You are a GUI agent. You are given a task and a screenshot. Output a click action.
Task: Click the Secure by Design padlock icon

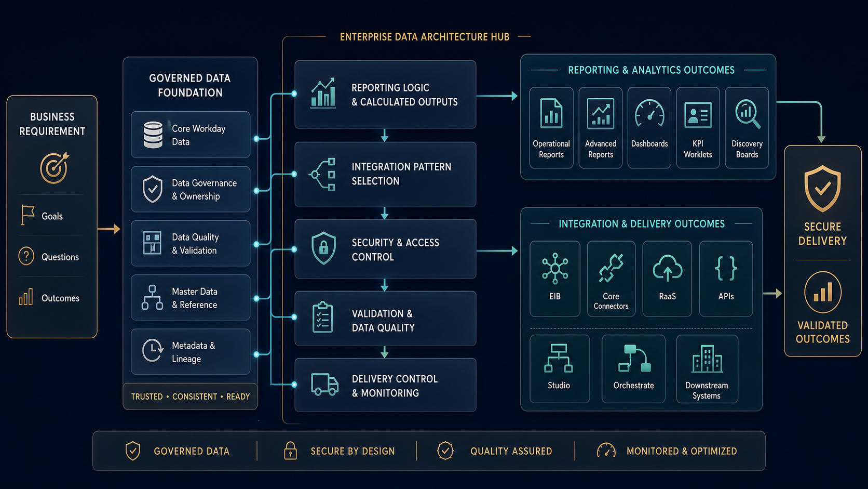[x=290, y=451]
